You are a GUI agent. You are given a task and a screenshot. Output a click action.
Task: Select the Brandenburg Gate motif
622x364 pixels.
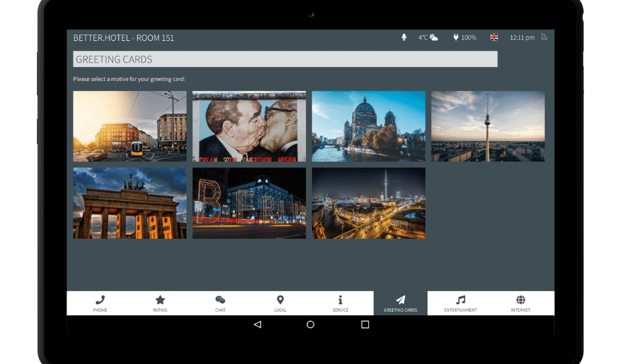[130, 203]
